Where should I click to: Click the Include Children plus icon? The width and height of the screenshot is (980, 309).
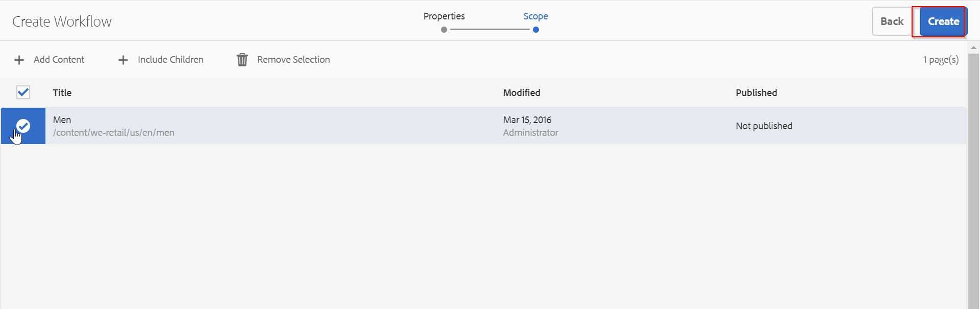(x=123, y=60)
